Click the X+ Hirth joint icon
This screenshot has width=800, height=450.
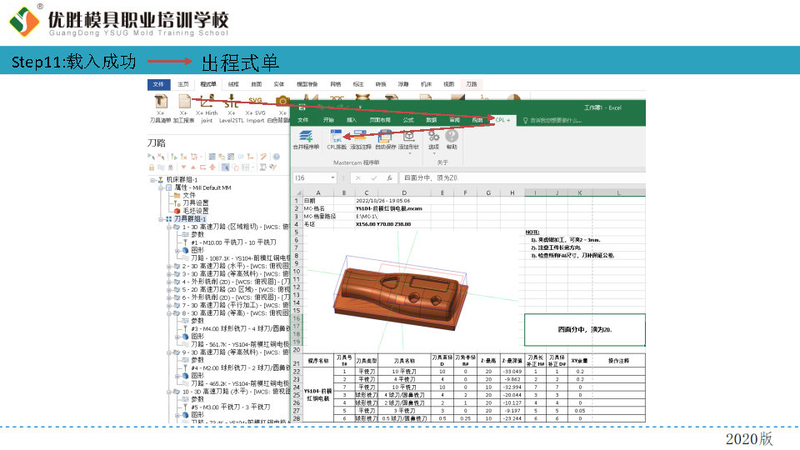[207, 101]
